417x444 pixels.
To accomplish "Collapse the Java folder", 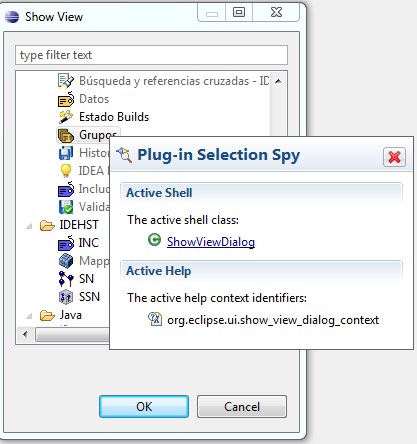I will 29,316.
